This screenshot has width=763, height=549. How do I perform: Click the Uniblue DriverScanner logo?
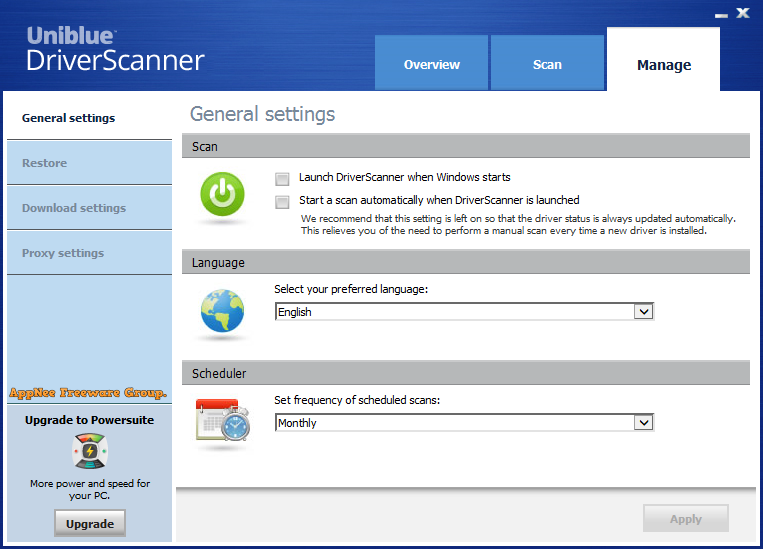click(x=115, y=49)
